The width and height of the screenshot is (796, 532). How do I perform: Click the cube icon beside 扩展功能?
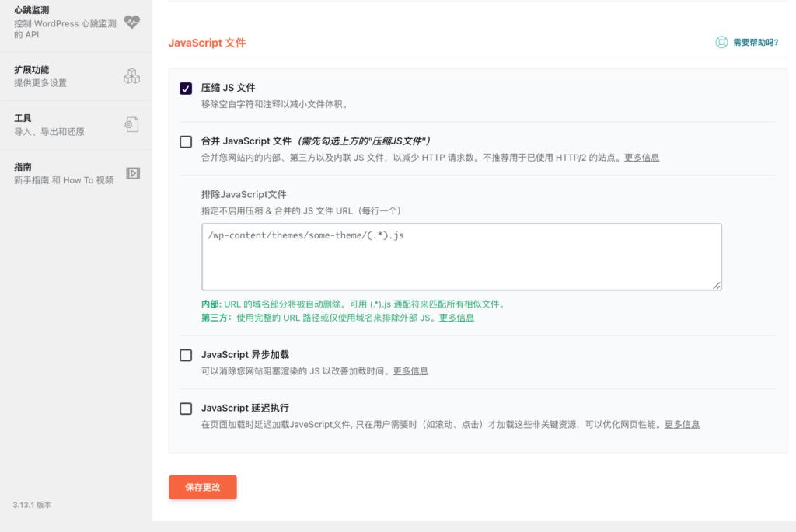132,75
